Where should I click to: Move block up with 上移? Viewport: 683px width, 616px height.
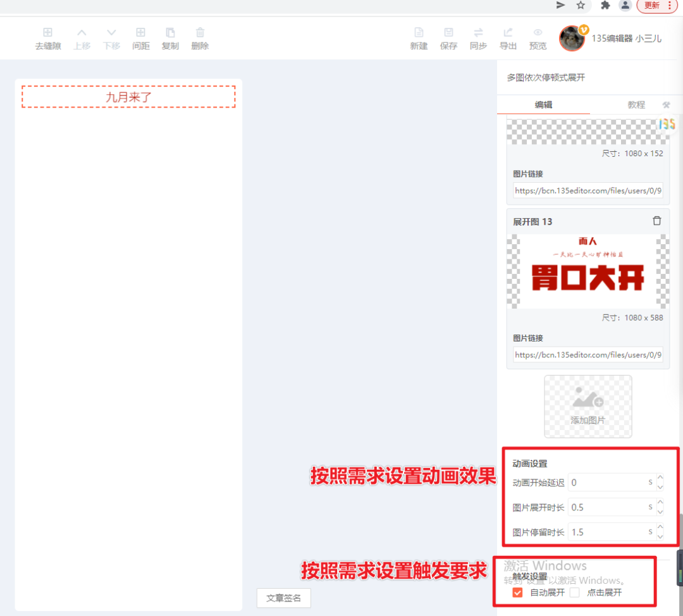point(82,39)
